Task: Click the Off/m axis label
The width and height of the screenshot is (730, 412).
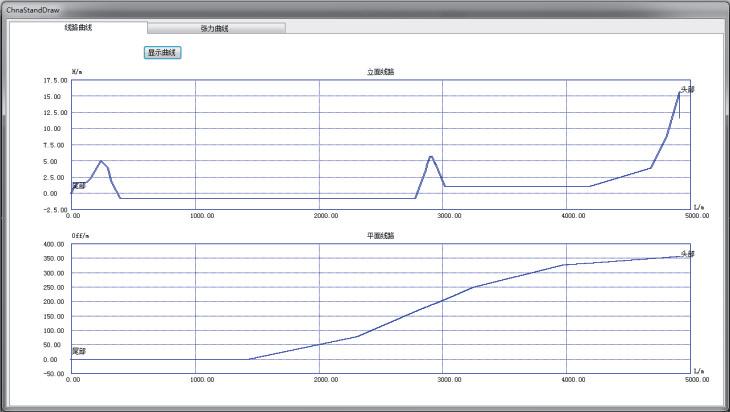Action: coord(80,236)
